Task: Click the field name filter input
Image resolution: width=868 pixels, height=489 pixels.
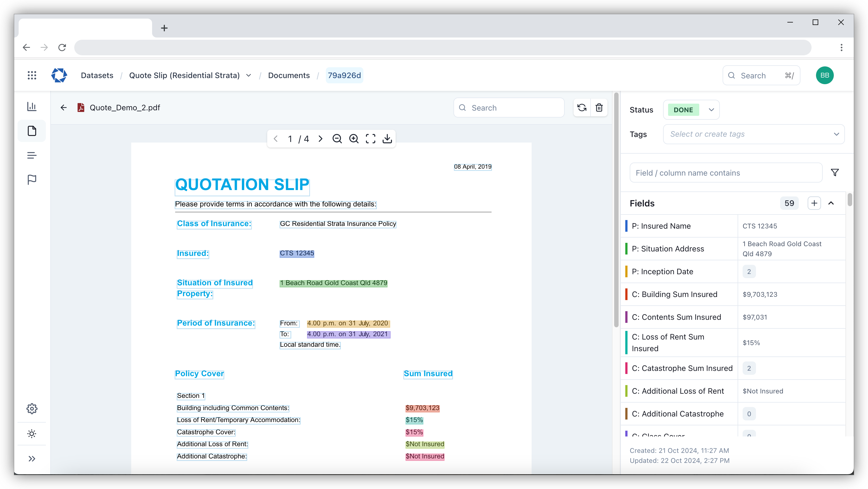Action: coord(725,173)
